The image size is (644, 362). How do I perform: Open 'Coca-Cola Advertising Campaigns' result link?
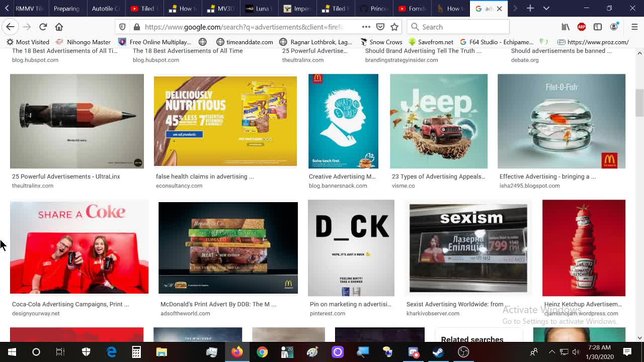click(70, 304)
